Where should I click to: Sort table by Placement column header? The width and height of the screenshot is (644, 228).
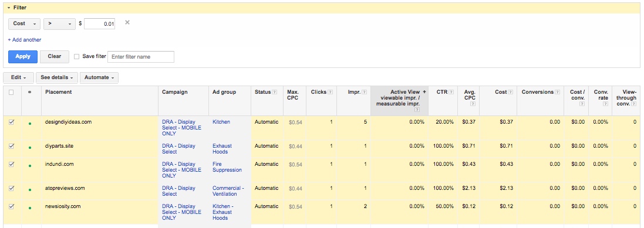coord(58,92)
